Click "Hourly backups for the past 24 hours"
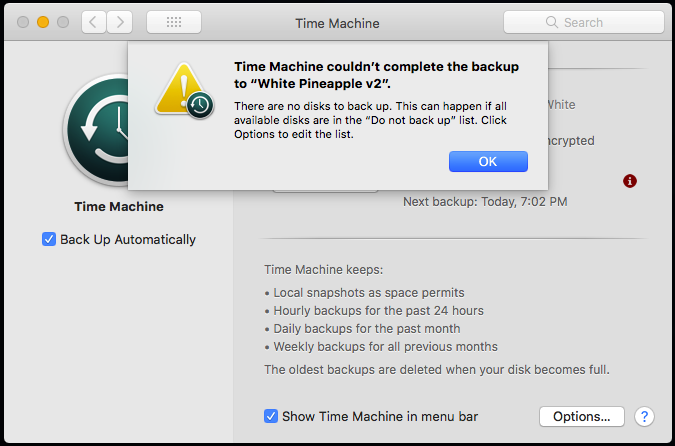Viewport: 675px width, 446px height. 378,310
